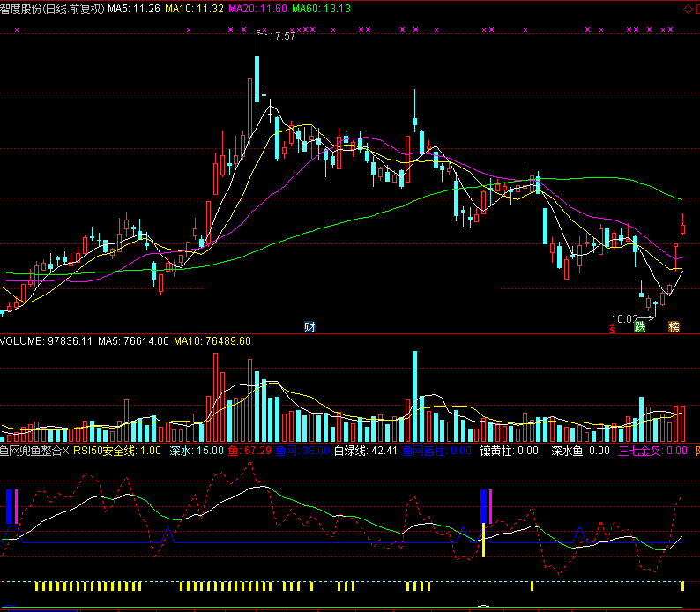
Task: Select the 镶黄柱: 0.00 label
Action: tap(510, 451)
